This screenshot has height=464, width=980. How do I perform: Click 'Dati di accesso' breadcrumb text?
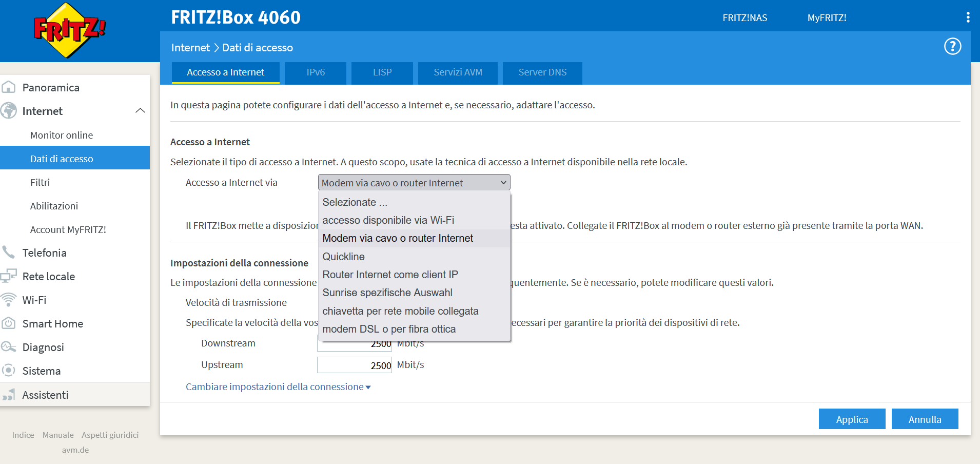pyautogui.click(x=258, y=48)
